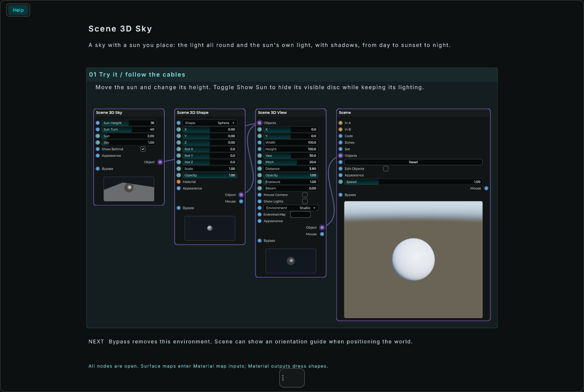Adjust the Height slider on Scene 3D View
Image resolution: width=584 pixels, height=392 pixels.
click(291, 149)
